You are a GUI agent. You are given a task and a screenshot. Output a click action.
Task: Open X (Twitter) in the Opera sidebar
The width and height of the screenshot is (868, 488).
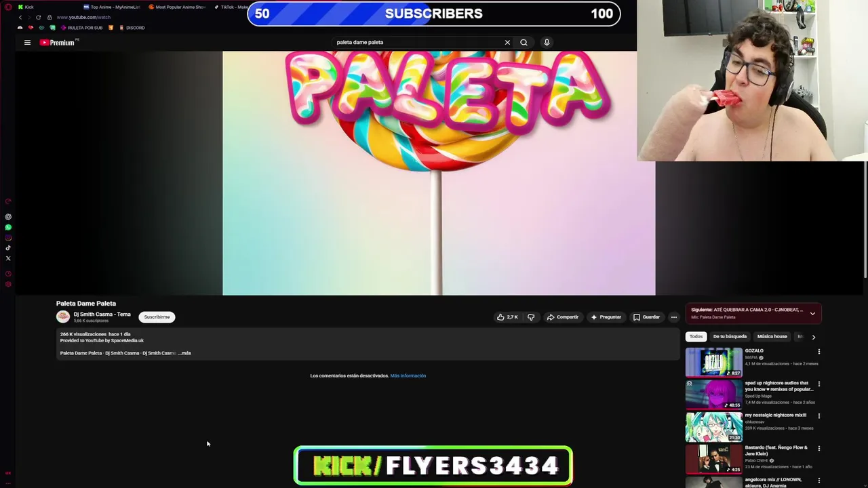8,258
